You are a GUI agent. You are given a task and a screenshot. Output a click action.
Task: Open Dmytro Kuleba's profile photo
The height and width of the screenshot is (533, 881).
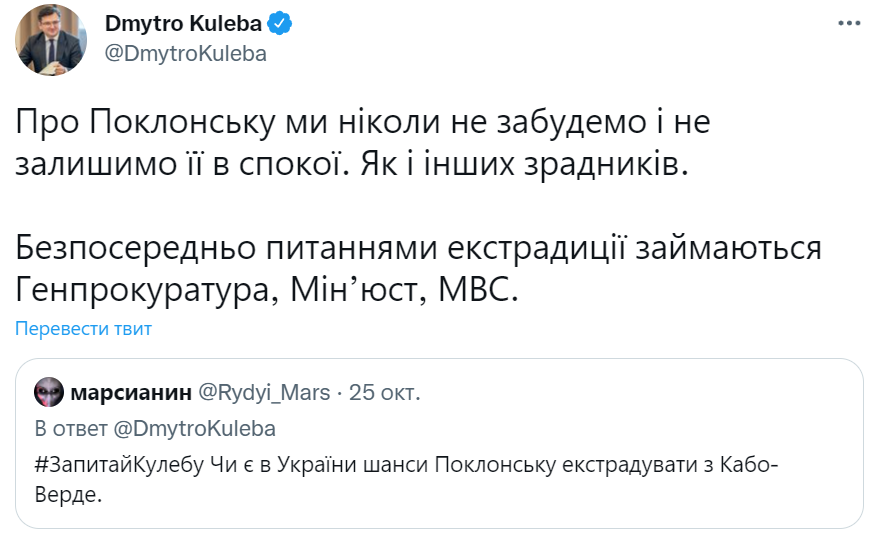pyautogui.click(x=49, y=46)
